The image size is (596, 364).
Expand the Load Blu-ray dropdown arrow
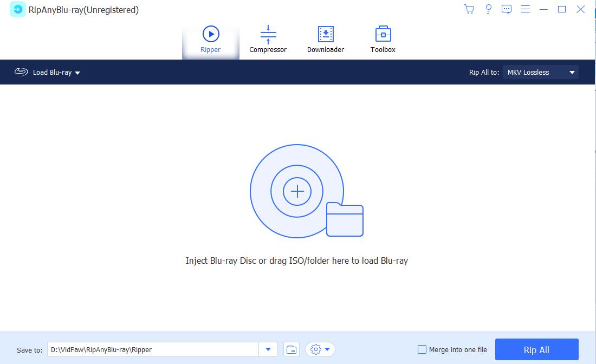pyautogui.click(x=77, y=73)
